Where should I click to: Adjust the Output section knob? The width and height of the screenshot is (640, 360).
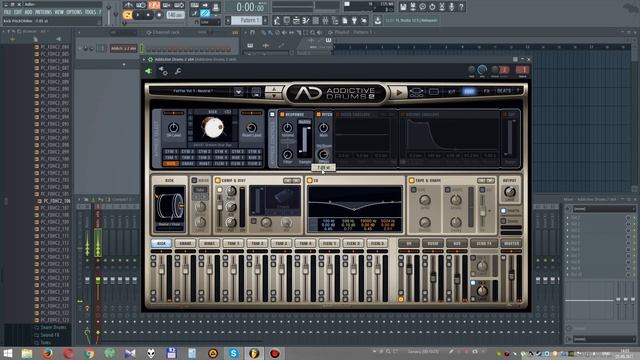509,191
